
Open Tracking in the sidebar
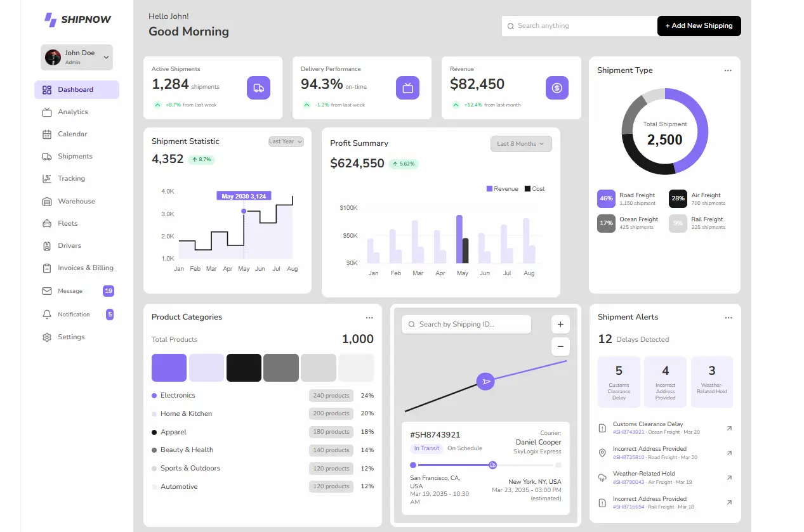click(x=77, y=179)
